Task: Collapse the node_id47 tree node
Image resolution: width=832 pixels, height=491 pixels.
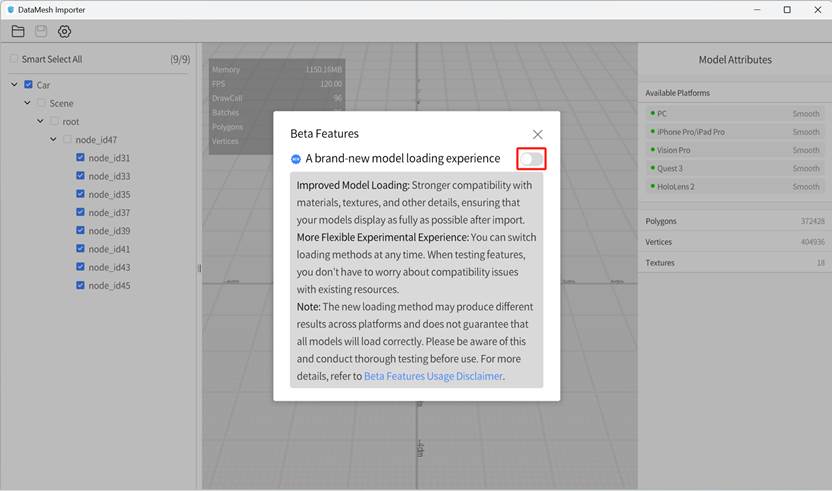Action: (x=54, y=140)
